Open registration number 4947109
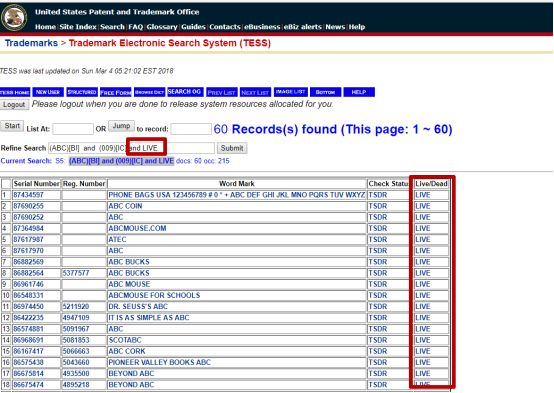This screenshot has height=393, width=554. click(x=76, y=318)
